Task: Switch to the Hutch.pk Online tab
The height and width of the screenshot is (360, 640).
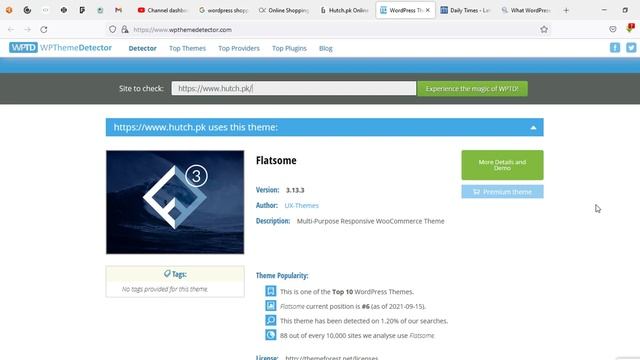Action: tap(344, 10)
